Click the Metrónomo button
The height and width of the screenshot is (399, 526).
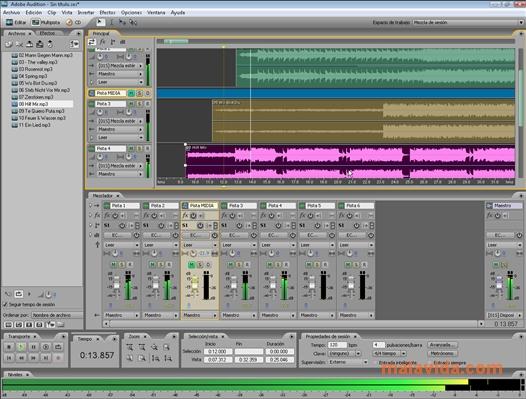442,353
